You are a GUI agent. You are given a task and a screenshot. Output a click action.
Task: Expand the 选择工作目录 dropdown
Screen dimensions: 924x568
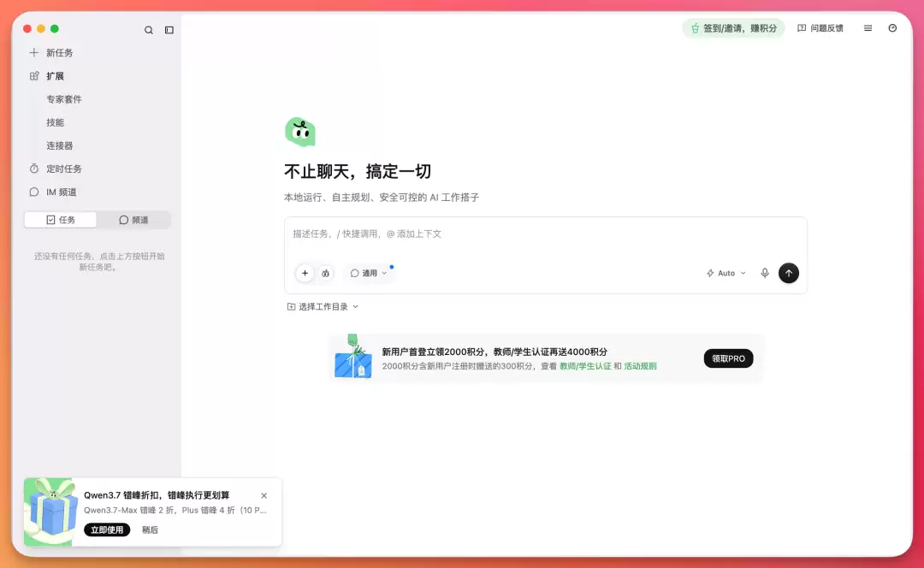323,306
